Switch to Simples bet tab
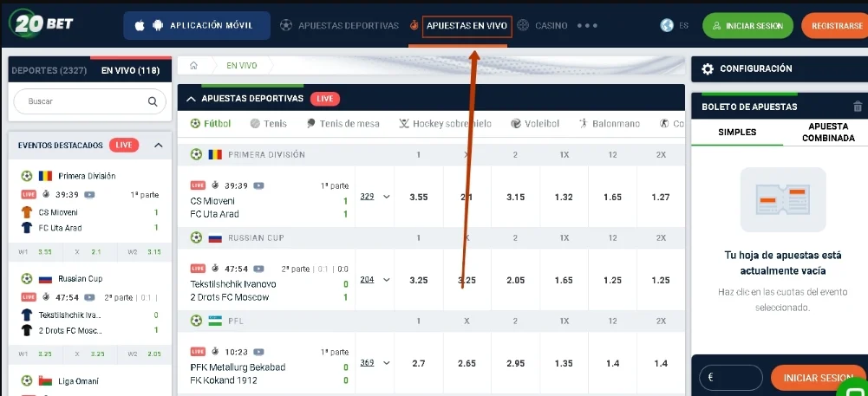Viewport: 868px width, 396px height. (737, 133)
